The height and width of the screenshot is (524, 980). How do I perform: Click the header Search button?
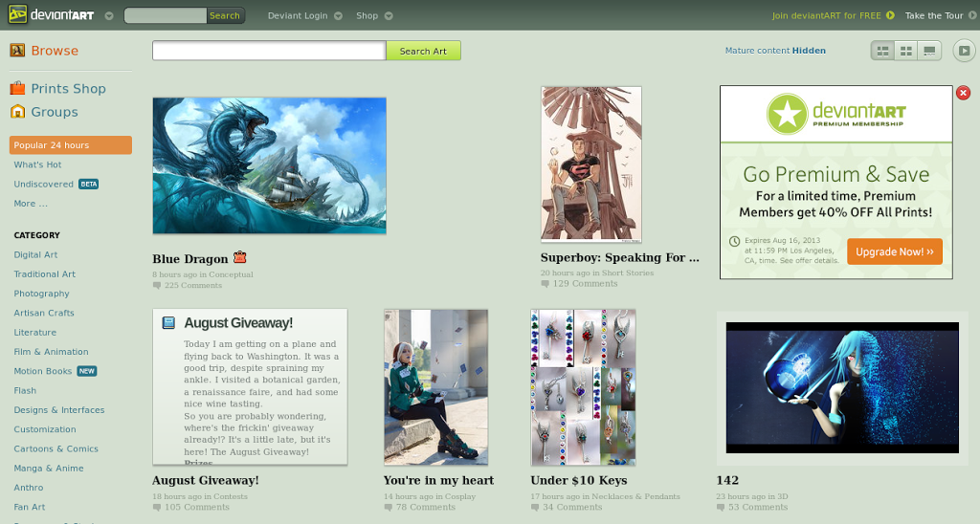tap(225, 15)
